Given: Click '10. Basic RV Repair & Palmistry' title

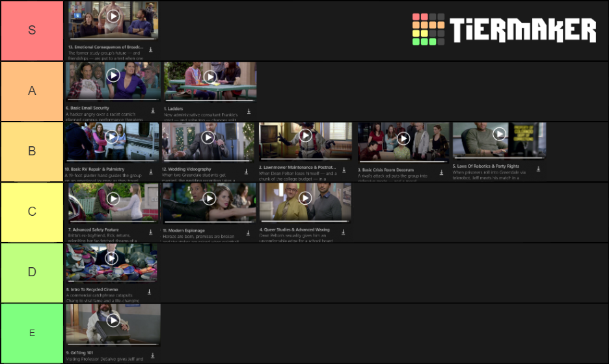Looking at the screenshot, I should (x=94, y=169).
